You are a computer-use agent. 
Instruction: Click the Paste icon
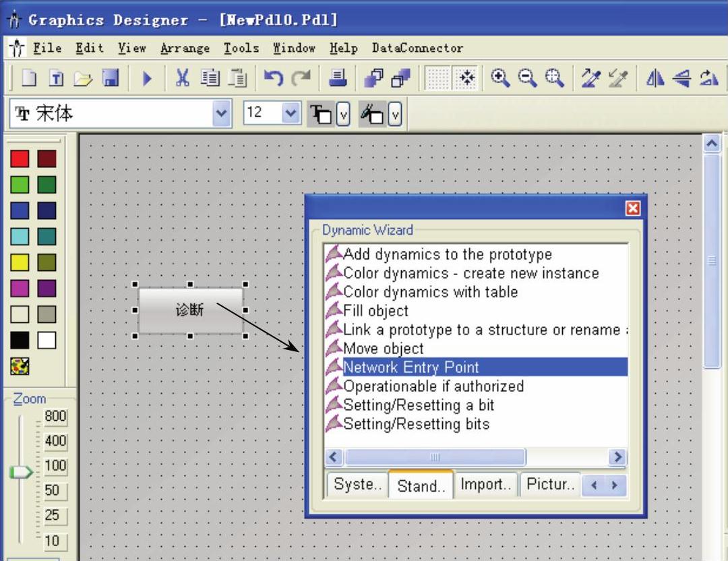click(237, 78)
